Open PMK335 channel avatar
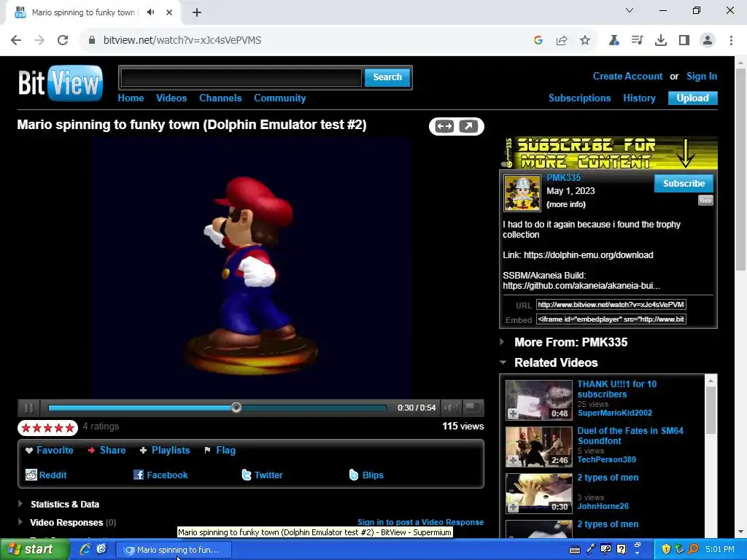 522,192
